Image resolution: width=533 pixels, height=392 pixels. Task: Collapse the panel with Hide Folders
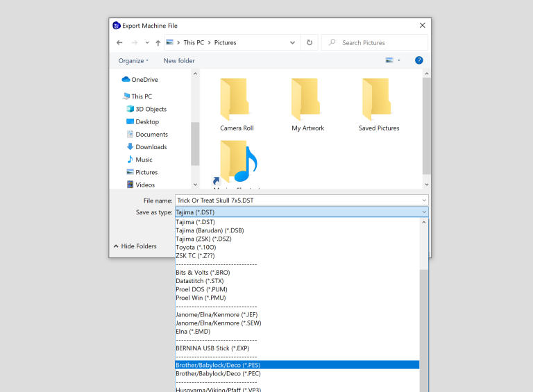pos(135,246)
